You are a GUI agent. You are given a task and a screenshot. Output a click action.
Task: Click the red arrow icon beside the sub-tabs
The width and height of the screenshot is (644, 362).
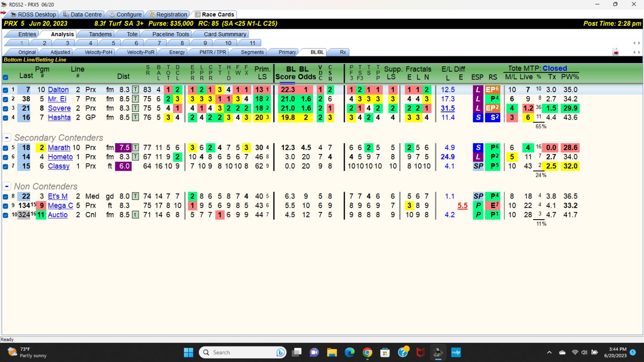pyautogui.click(x=616, y=52)
